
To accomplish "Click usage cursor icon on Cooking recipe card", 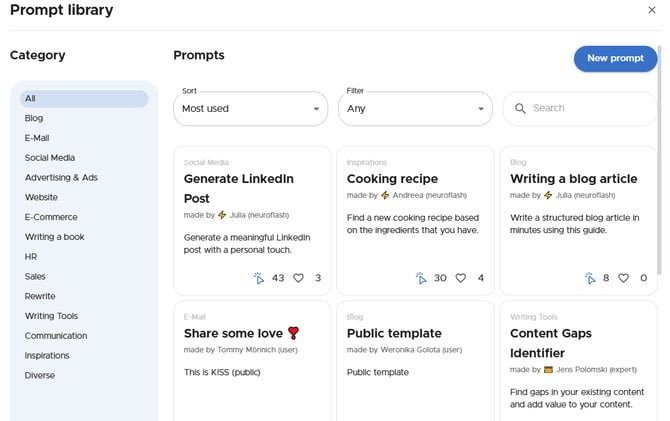I will click(x=421, y=278).
